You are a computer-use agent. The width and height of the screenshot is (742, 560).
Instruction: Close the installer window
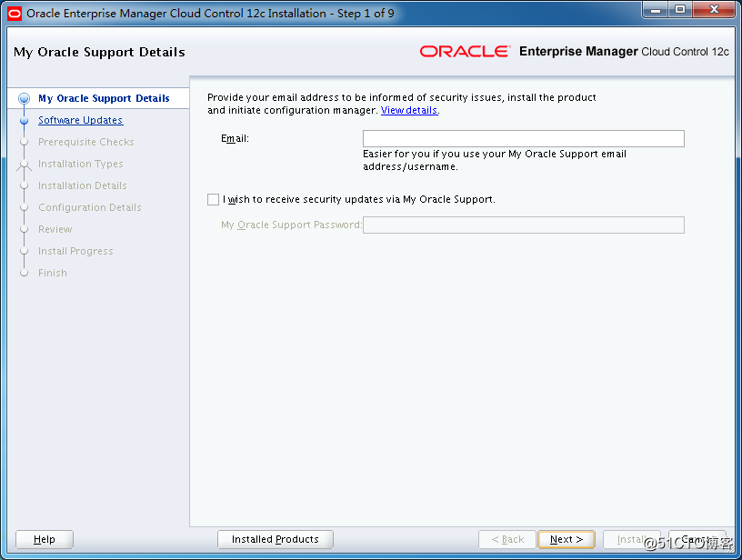[714, 10]
